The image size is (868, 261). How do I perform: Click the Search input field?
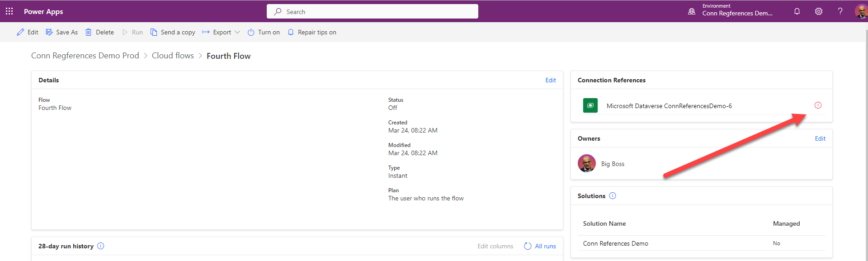[x=373, y=12]
